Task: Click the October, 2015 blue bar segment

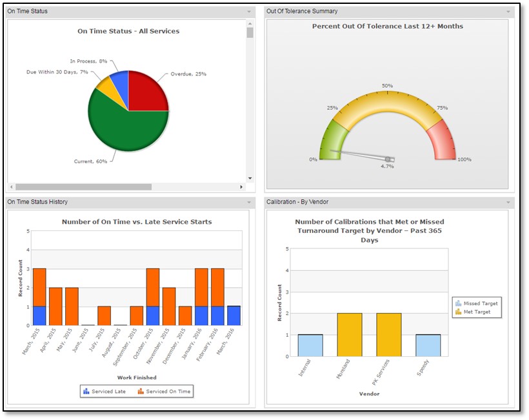Action: [153, 315]
